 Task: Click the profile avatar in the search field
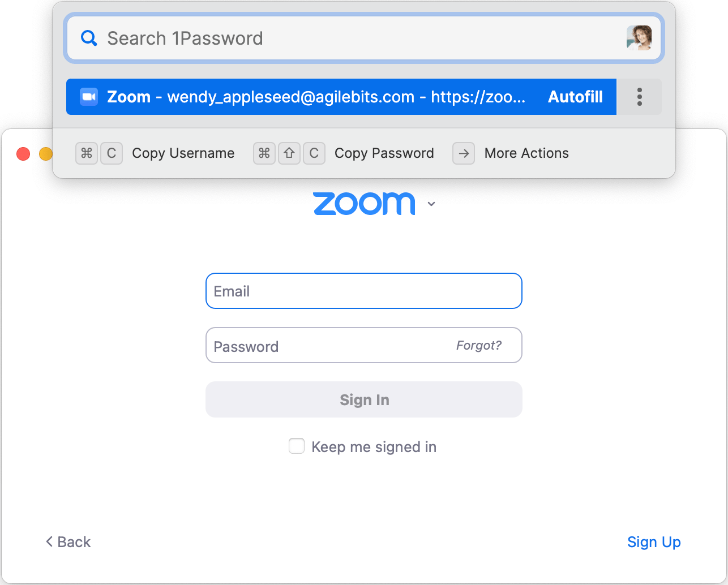coord(639,38)
